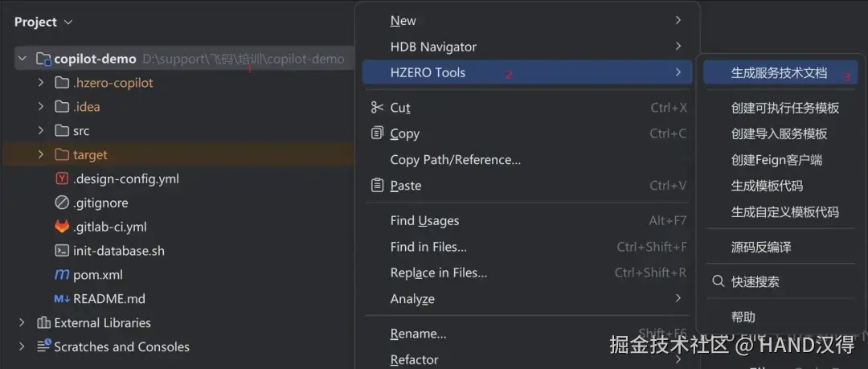Expand the src folder arrow

point(41,131)
